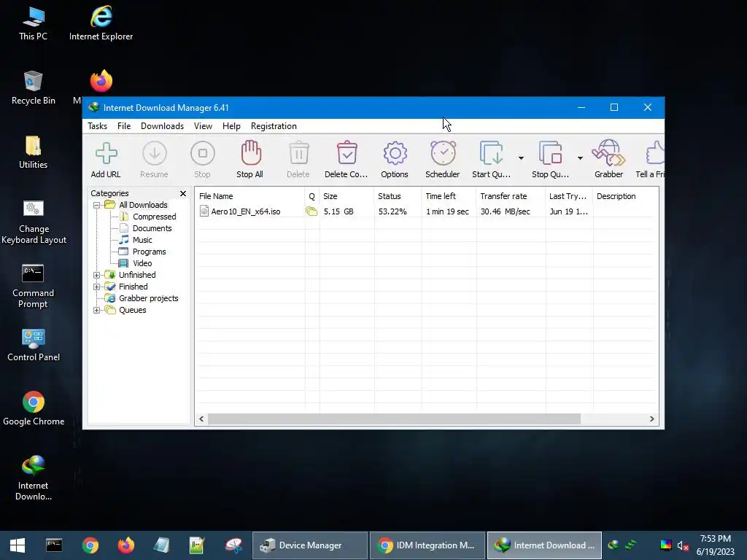Select the Compressed category
Viewport: 747px width, 560px height.
tap(155, 217)
